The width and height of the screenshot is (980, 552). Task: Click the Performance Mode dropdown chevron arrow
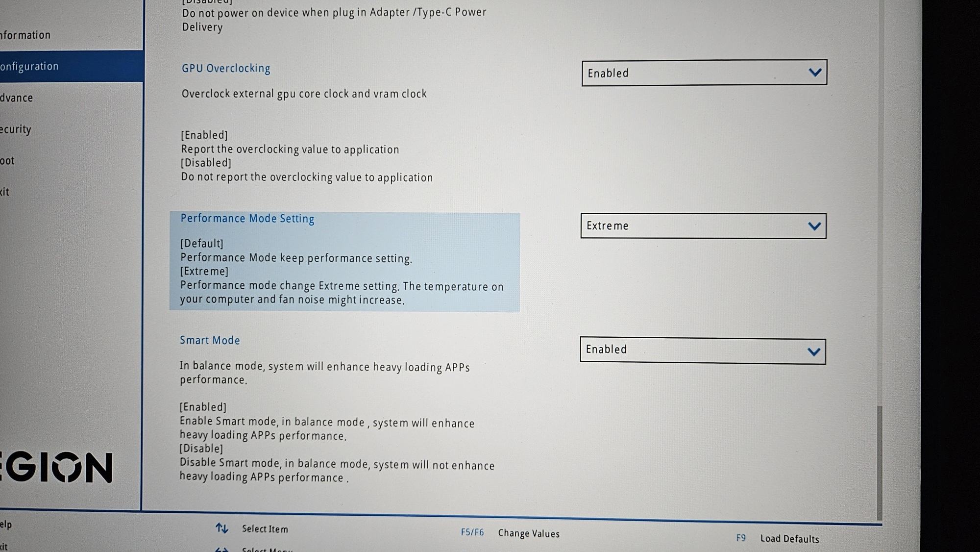click(x=814, y=226)
